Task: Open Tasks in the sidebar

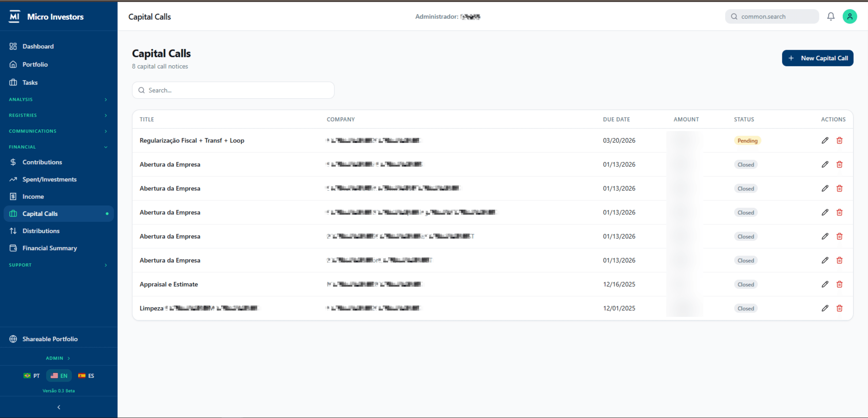Action: pos(59,83)
